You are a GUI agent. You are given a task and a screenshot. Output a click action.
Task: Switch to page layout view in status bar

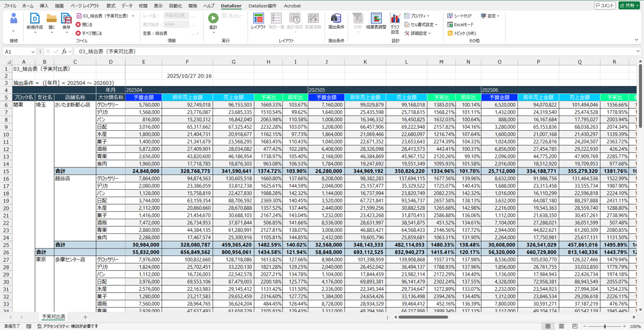[561, 326]
